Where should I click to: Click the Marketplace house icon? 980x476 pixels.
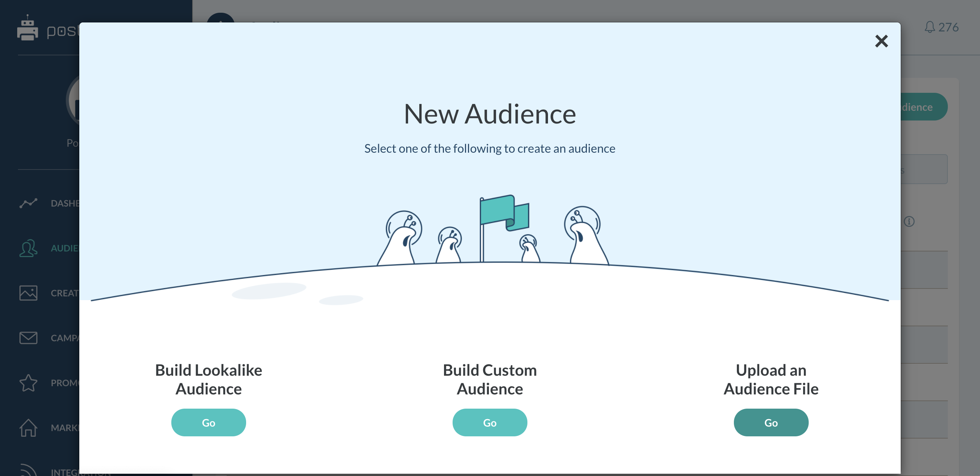[x=28, y=428]
